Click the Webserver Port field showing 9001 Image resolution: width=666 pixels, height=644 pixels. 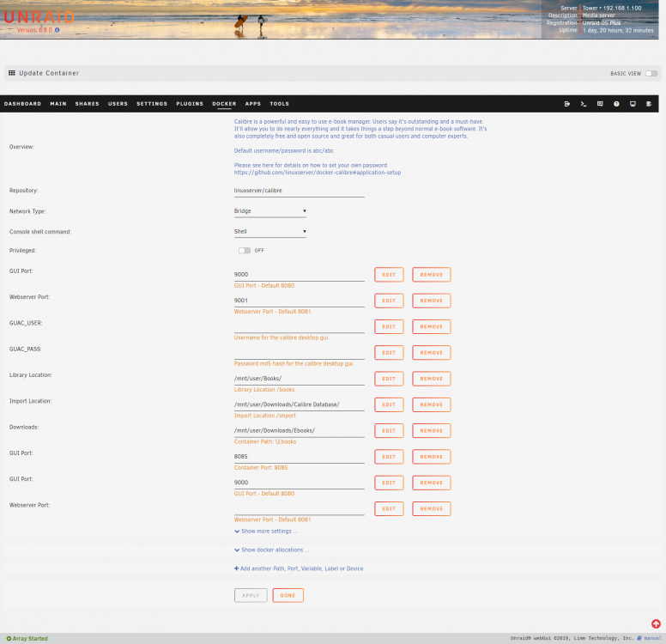pyautogui.click(x=299, y=301)
